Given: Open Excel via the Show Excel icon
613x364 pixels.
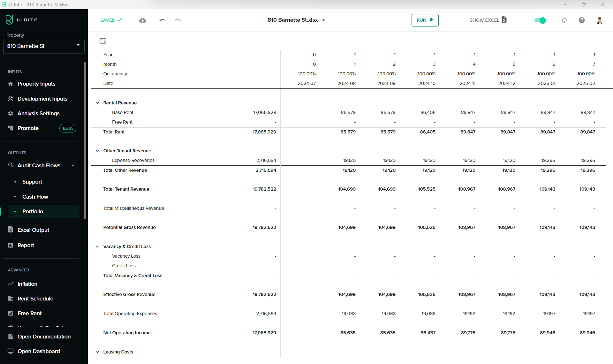Looking at the screenshot, I should (x=504, y=20).
